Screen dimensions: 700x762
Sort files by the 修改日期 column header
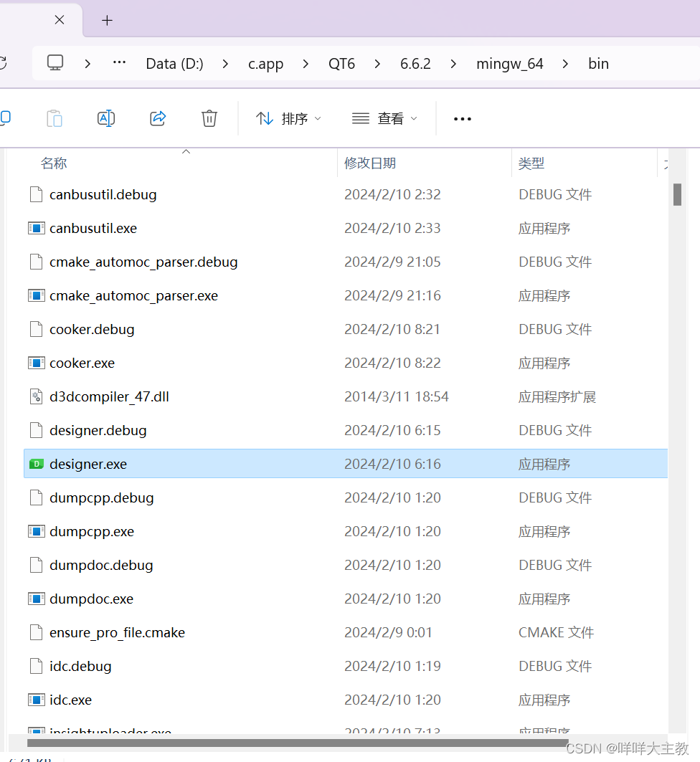(x=370, y=163)
